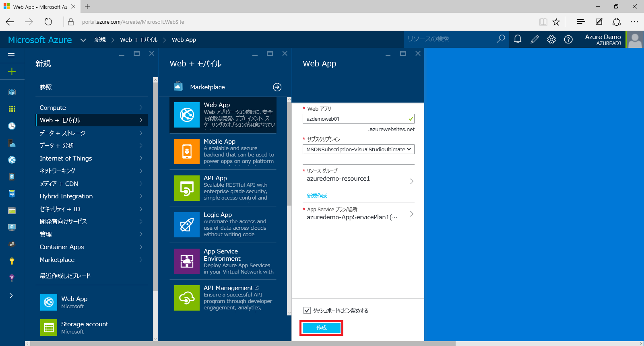Click the Marketplace shopping bag icon

[x=178, y=86]
